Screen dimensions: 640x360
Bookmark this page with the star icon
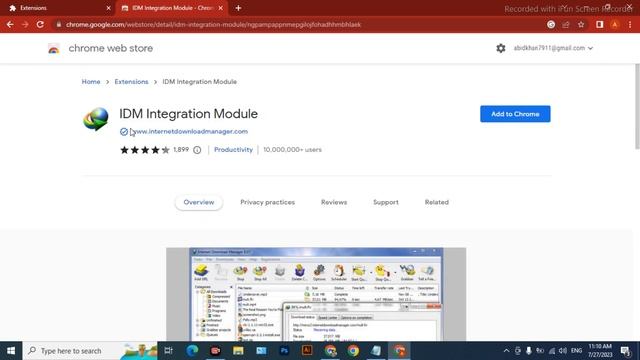click(x=581, y=24)
